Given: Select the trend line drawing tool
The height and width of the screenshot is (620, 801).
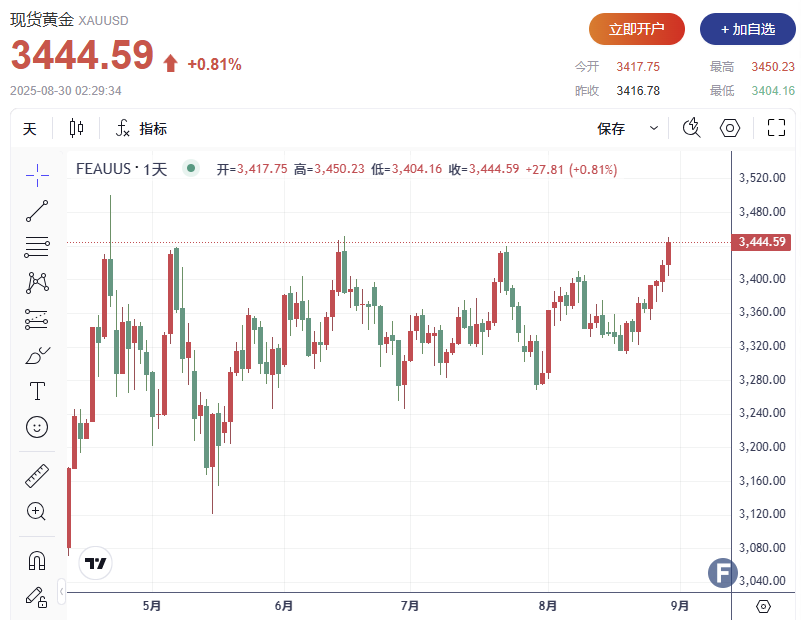Looking at the screenshot, I should click(x=36, y=210).
